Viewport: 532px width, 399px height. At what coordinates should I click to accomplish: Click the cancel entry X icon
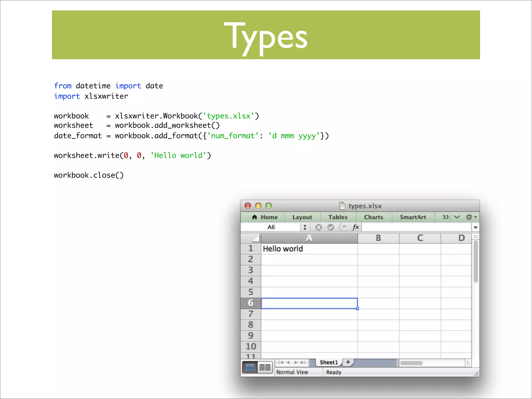point(318,227)
